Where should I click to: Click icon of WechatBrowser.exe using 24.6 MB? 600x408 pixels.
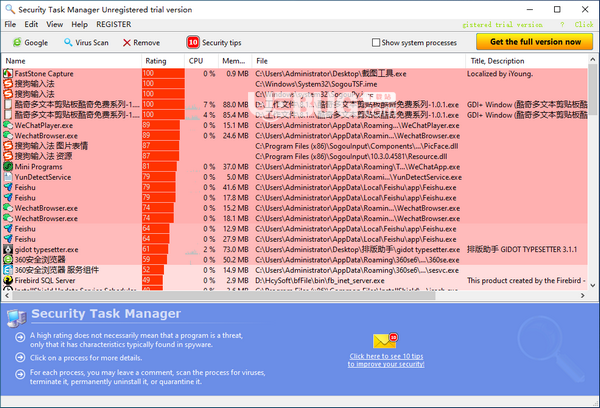click(x=8, y=135)
